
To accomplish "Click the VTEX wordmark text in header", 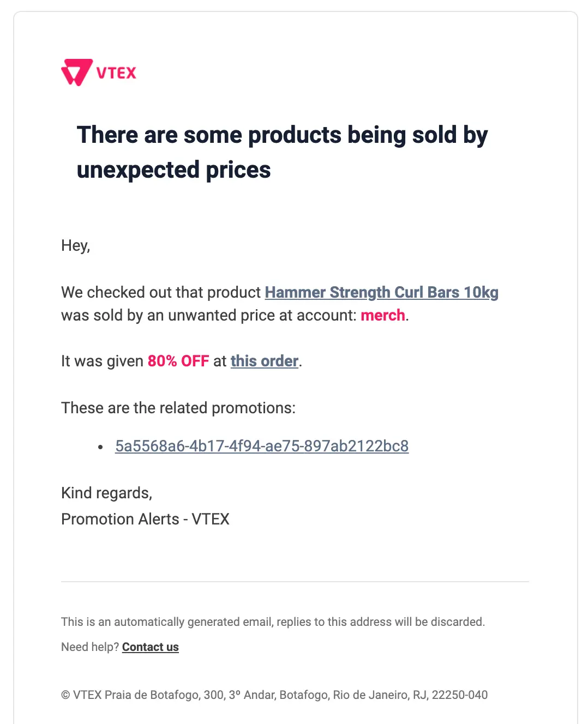I will click(116, 73).
